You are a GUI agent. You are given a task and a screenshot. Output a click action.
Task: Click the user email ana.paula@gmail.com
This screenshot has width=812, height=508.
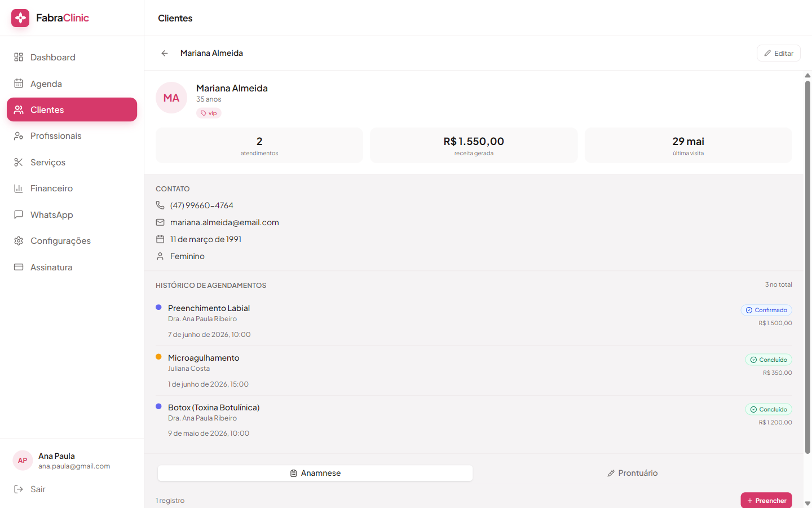click(x=74, y=466)
